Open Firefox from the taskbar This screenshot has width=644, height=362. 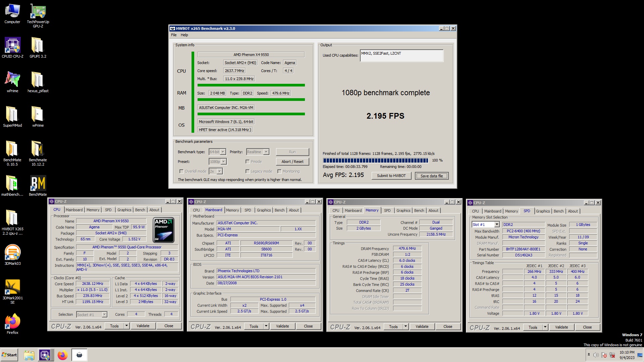coord(62,355)
